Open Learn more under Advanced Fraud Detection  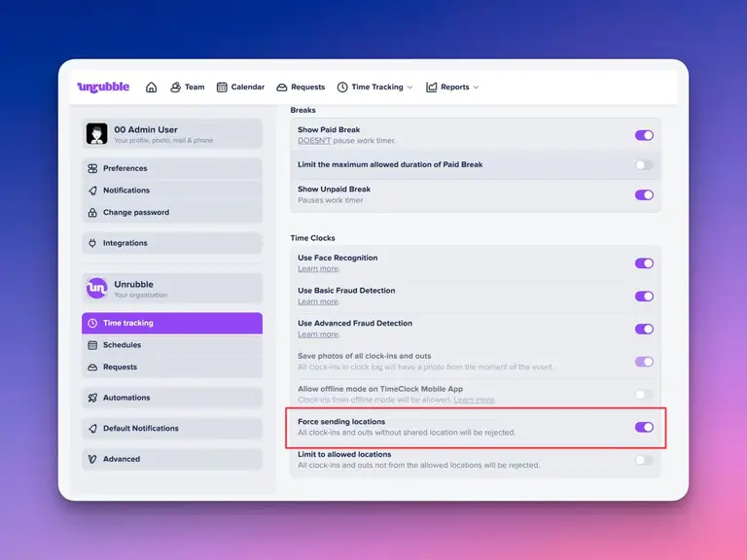[x=318, y=334]
